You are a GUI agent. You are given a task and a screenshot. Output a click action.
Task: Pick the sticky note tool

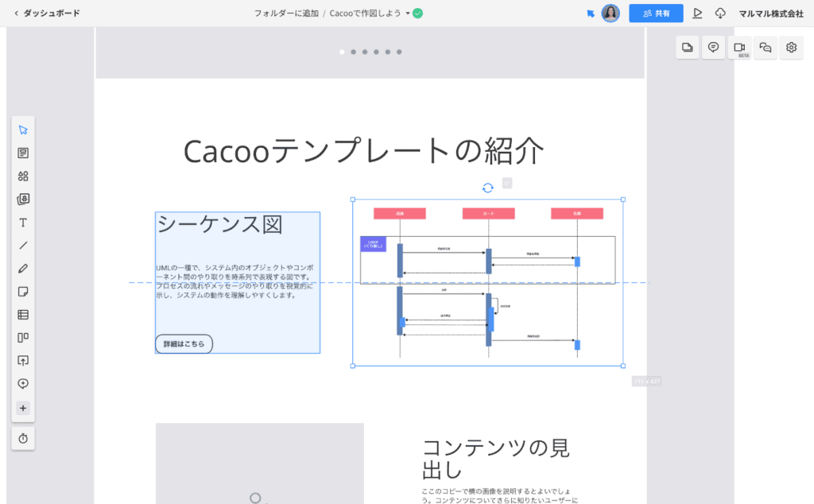click(23, 291)
